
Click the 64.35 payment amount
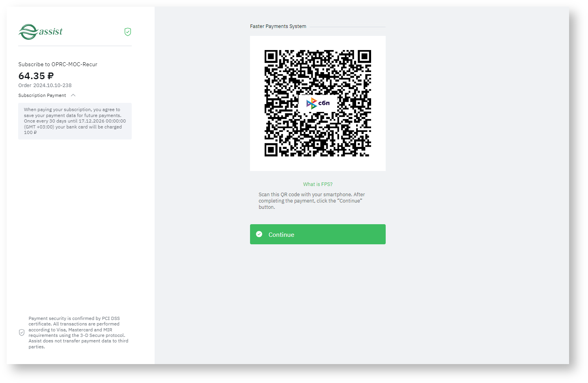32,76
